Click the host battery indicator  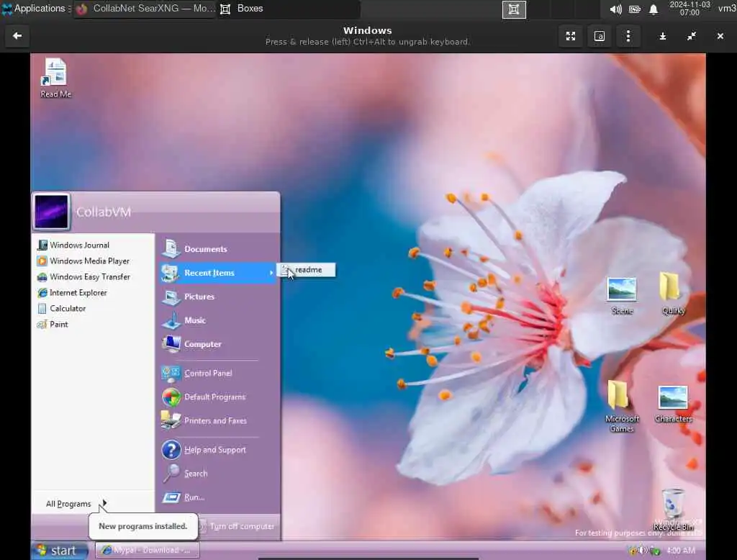click(635, 9)
